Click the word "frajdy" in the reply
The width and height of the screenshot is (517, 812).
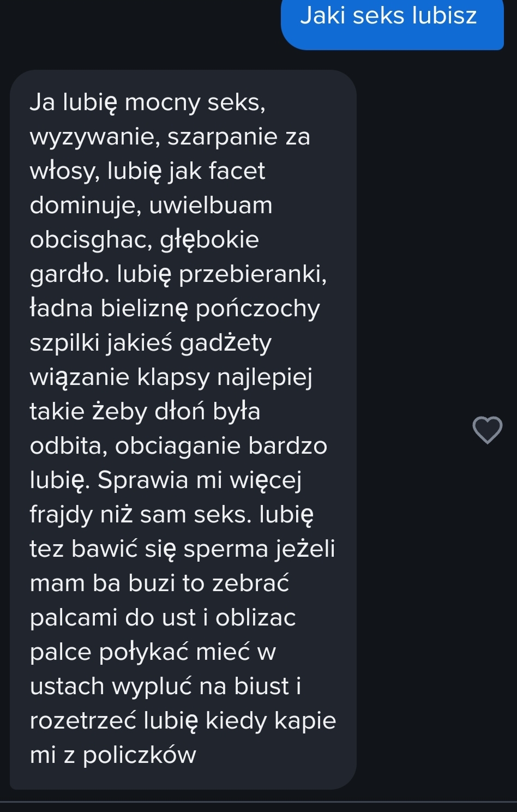pyautogui.click(x=62, y=514)
